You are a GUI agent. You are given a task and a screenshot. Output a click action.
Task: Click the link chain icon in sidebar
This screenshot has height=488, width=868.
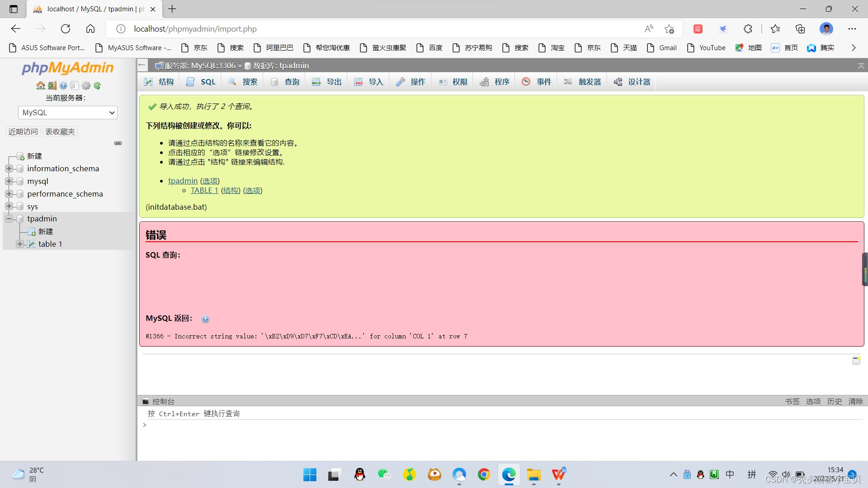coord(118,143)
